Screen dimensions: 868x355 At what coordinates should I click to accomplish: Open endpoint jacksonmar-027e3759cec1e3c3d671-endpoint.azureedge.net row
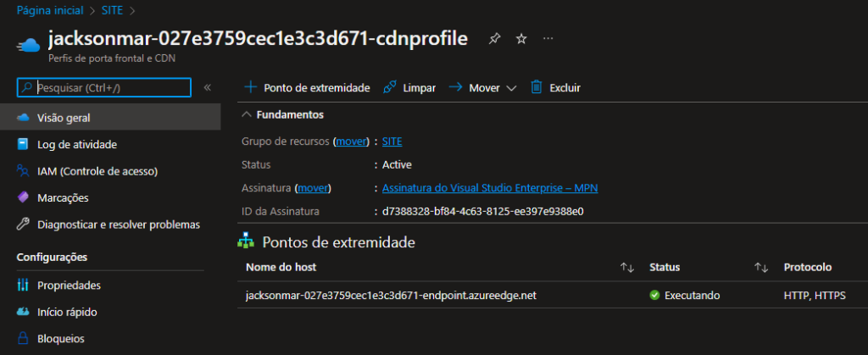391,296
